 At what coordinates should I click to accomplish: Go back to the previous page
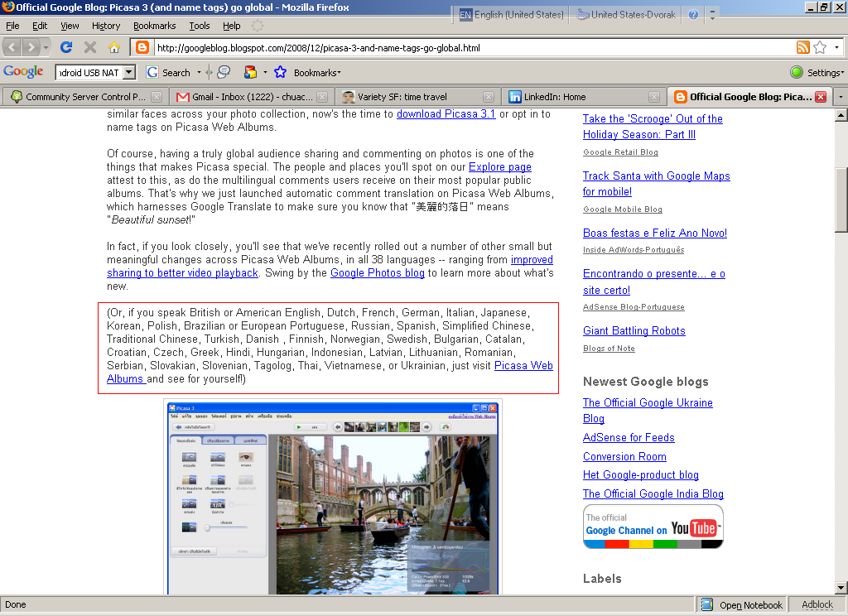pyautogui.click(x=12, y=47)
